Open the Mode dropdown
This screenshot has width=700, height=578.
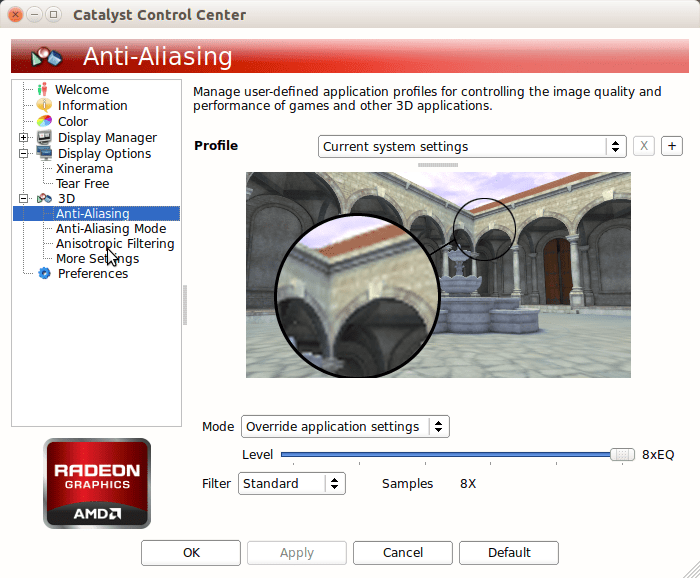(345, 427)
